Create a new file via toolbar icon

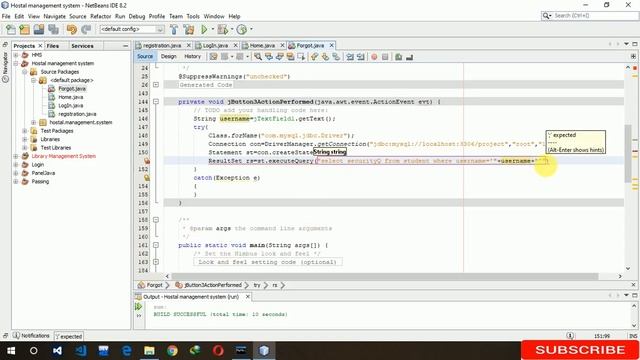(11, 29)
